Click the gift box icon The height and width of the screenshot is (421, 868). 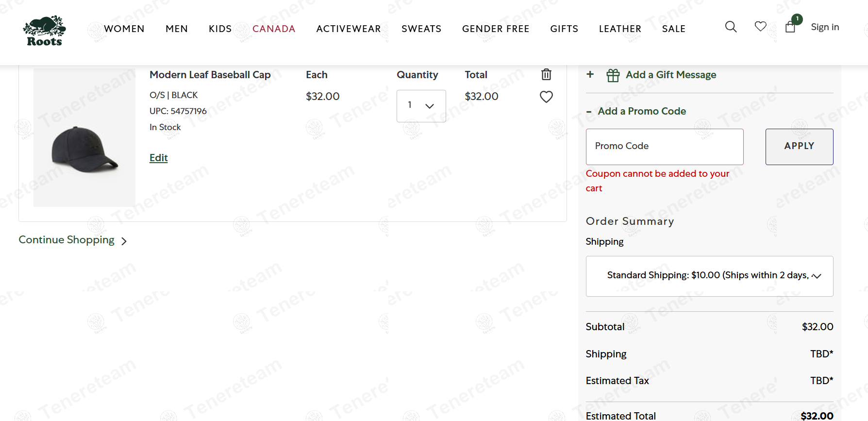[613, 75]
